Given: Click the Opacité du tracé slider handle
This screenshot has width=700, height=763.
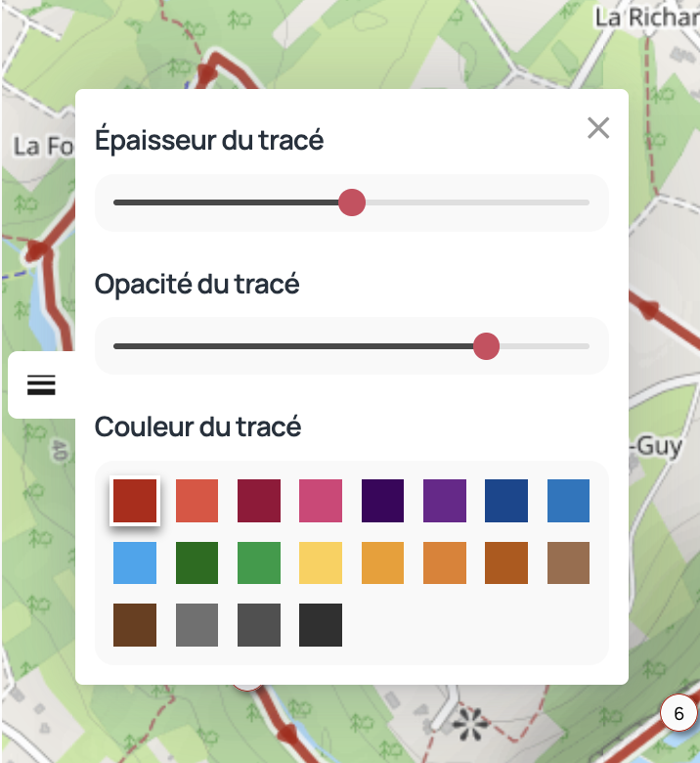Looking at the screenshot, I should coord(486,346).
